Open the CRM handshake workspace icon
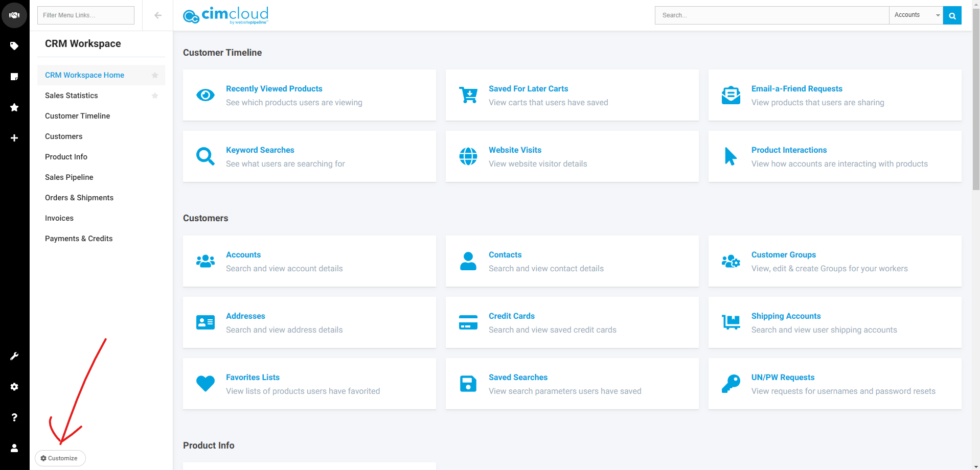 [14, 15]
